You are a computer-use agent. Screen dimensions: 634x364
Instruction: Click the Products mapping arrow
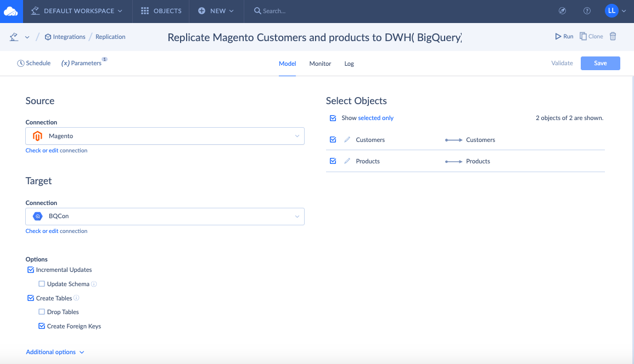coord(453,161)
